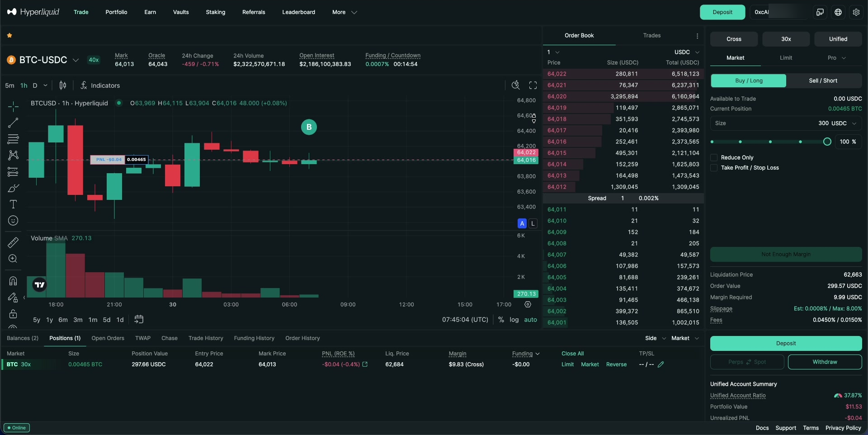Lock all drawing tools
The width and height of the screenshot is (868, 435).
coord(13,313)
